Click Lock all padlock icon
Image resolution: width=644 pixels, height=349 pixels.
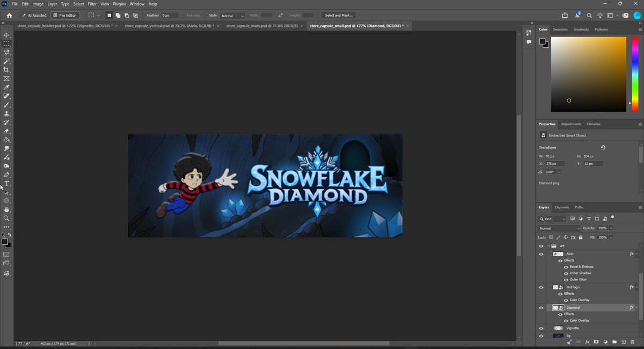(x=580, y=237)
